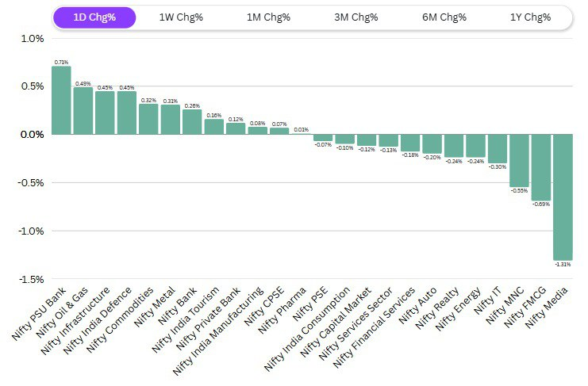Click the 0.01% value label
This screenshot has height=386, width=588.
(301, 129)
